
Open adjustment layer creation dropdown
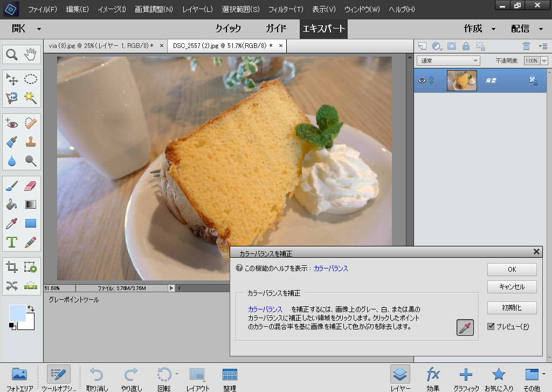[x=437, y=46]
